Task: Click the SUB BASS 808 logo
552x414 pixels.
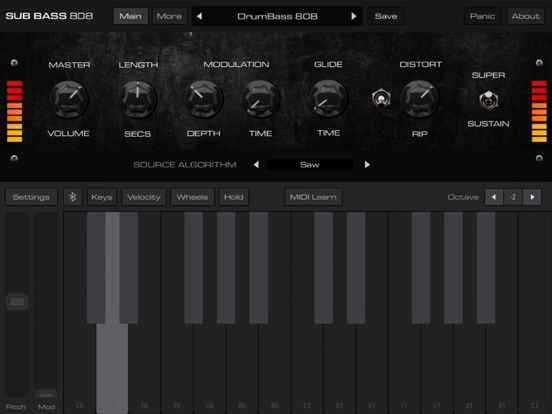Action: (x=49, y=16)
